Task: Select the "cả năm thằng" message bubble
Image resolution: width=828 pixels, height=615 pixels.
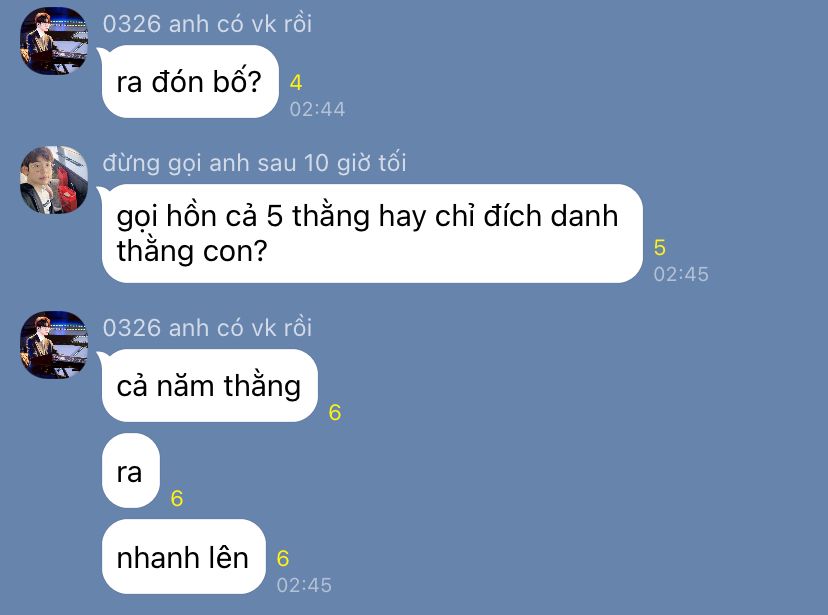Action: click(210, 385)
